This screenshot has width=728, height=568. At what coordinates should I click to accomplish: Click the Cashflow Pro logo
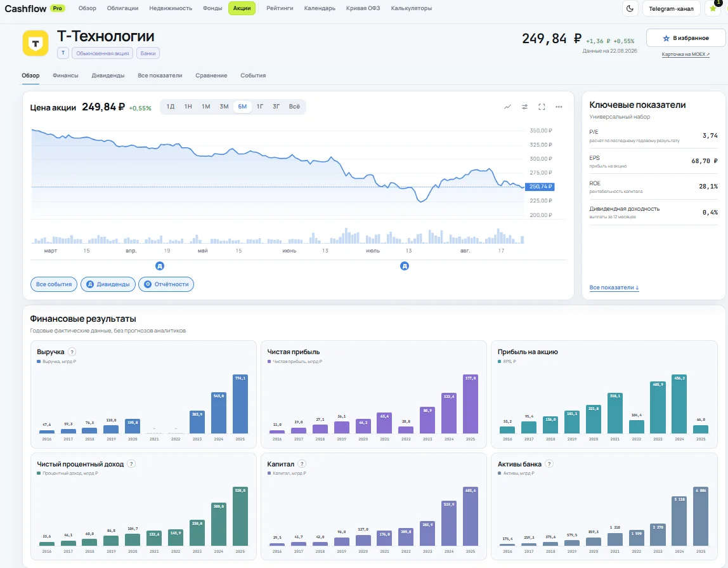click(34, 8)
